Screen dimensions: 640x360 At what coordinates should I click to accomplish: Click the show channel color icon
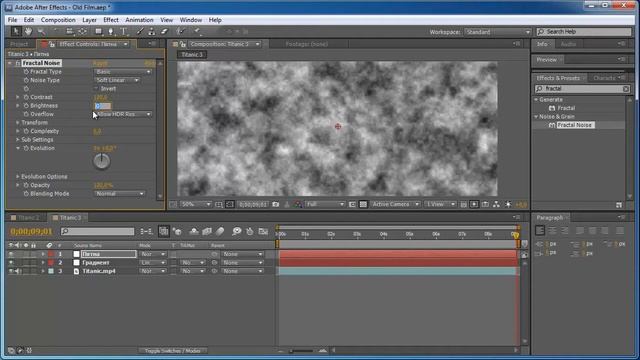point(298,204)
